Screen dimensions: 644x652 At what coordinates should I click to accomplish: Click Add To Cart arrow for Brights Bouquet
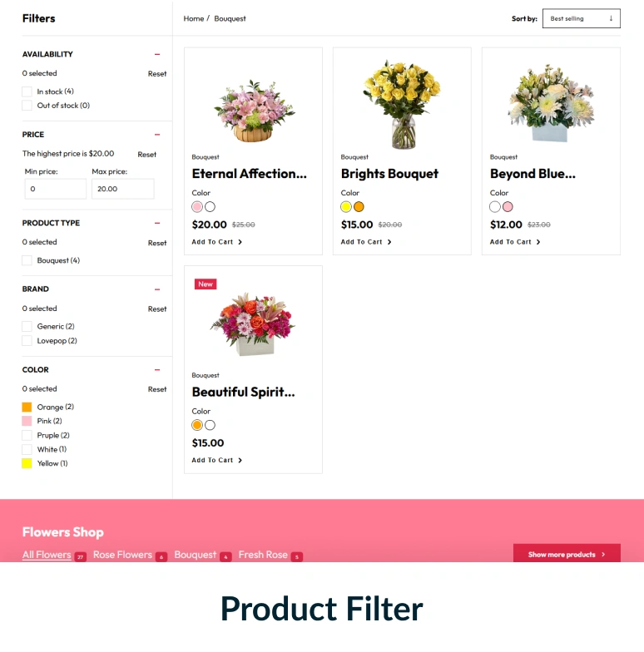click(389, 242)
